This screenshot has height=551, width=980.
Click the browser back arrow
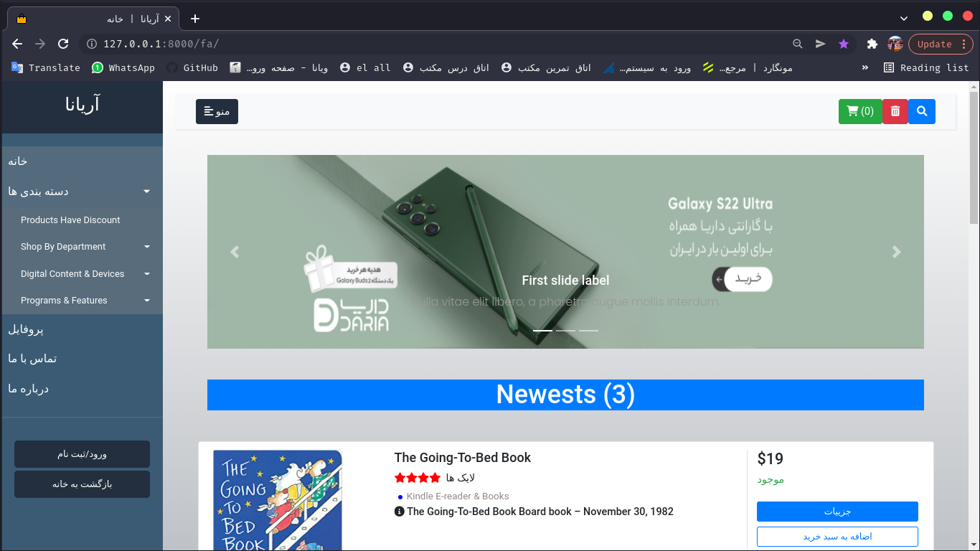click(17, 44)
